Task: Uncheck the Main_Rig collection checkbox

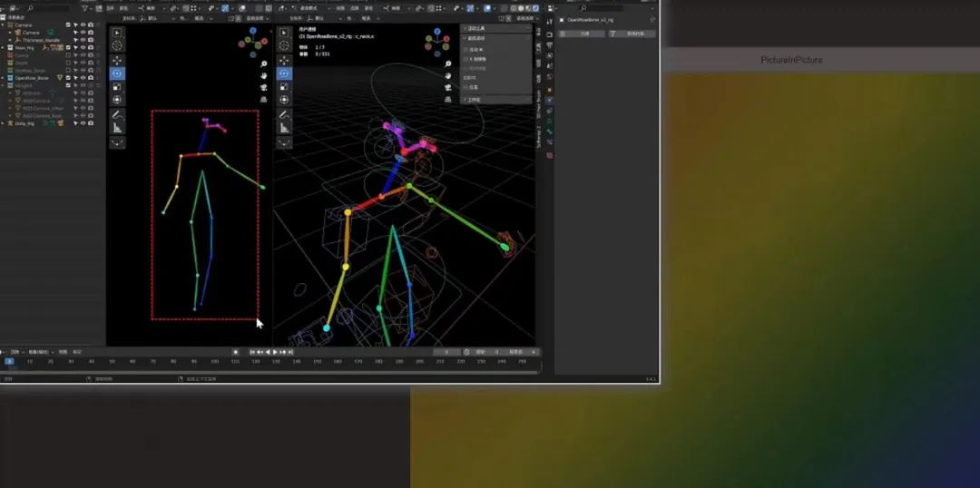Action: (x=68, y=47)
